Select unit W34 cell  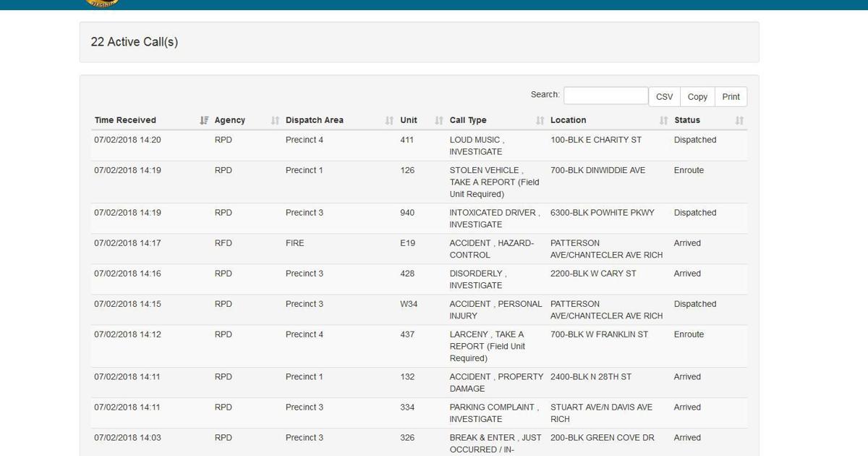409,304
